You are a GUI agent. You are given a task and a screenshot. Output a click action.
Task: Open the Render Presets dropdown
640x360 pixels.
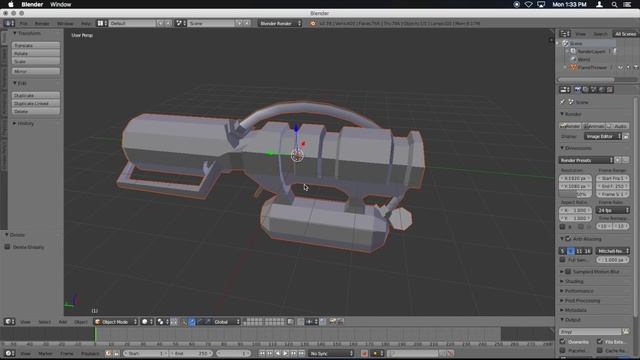coord(586,160)
